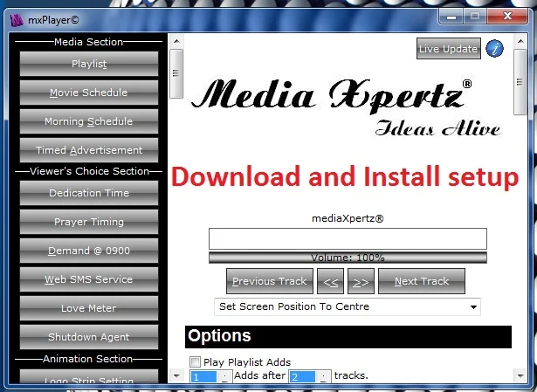This screenshot has height=392, width=537.
Task: Click the rewind << button
Action: point(330,281)
